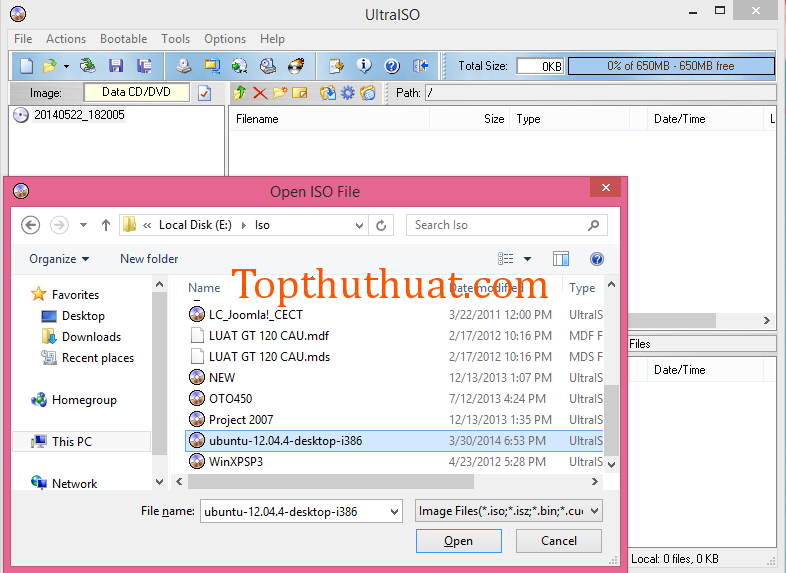Click the Make CD/DVD Image drive icon
The image size is (786, 573).
[183, 66]
